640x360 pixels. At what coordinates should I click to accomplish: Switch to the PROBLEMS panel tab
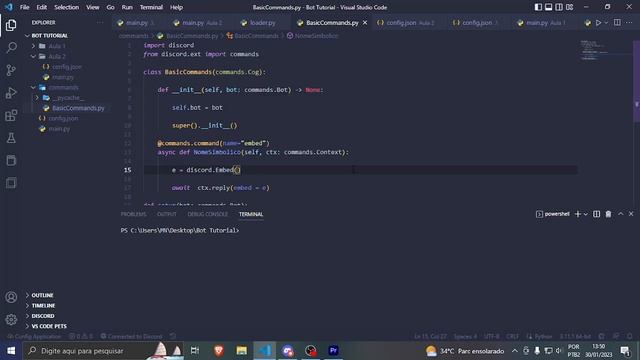tap(133, 214)
